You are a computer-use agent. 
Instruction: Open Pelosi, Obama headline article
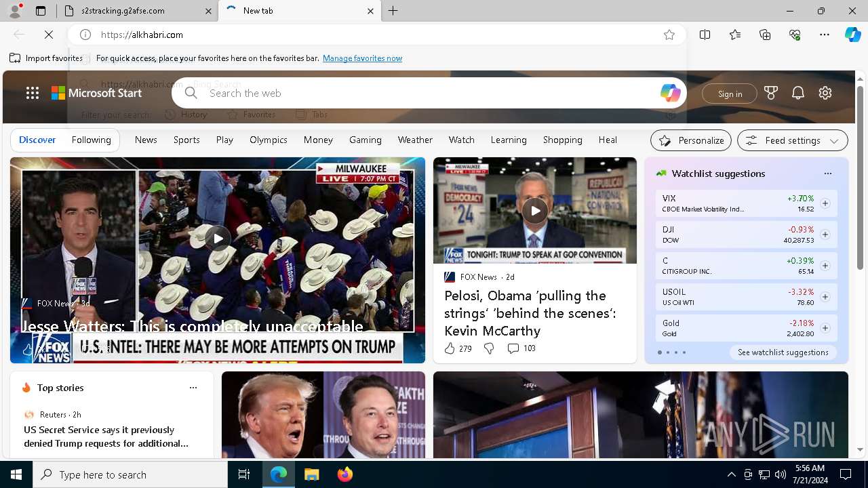(x=530, y=313)
